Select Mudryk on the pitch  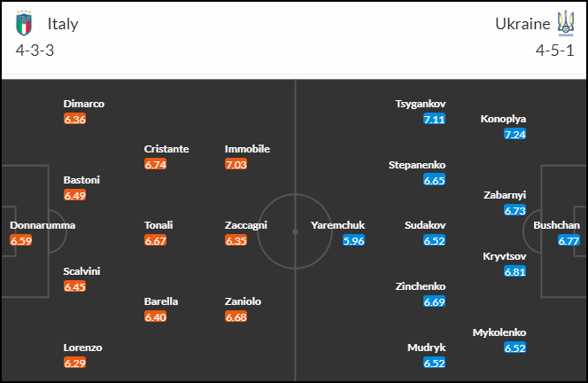click(x=426, y=348)
